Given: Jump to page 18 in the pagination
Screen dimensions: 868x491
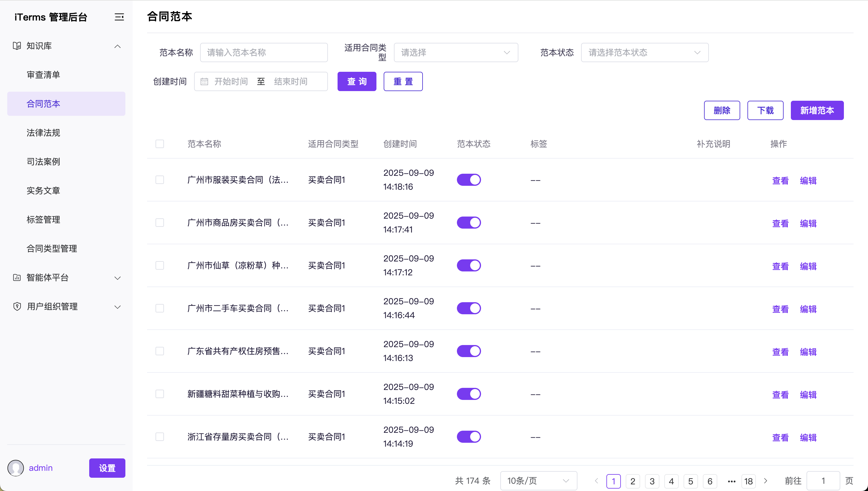Looking at the screenshot, I should (x=748, y=481).
